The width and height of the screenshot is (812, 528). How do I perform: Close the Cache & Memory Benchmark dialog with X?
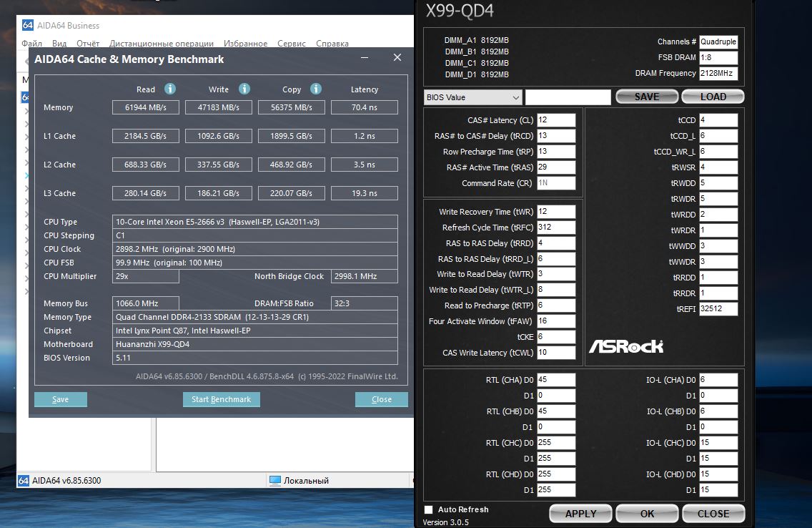(x=397, y=57)
